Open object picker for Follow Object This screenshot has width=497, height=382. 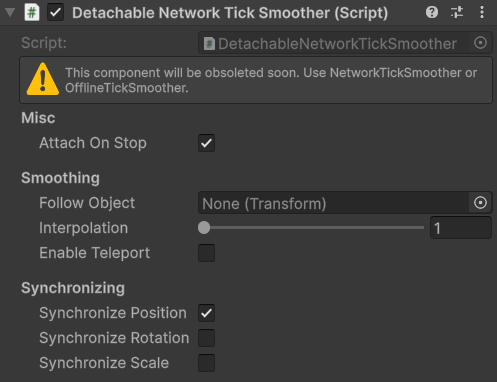pyautogui.click(x=480, y=203)
